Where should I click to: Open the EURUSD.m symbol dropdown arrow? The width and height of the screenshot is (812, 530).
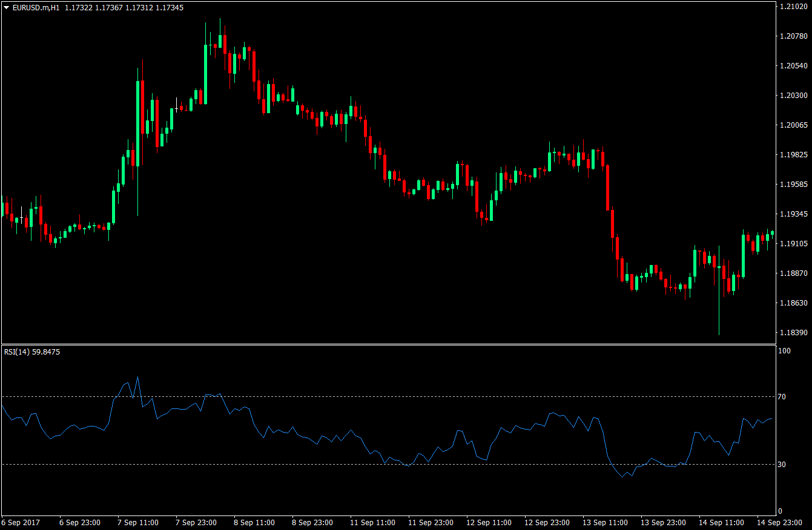coord(5,8)
